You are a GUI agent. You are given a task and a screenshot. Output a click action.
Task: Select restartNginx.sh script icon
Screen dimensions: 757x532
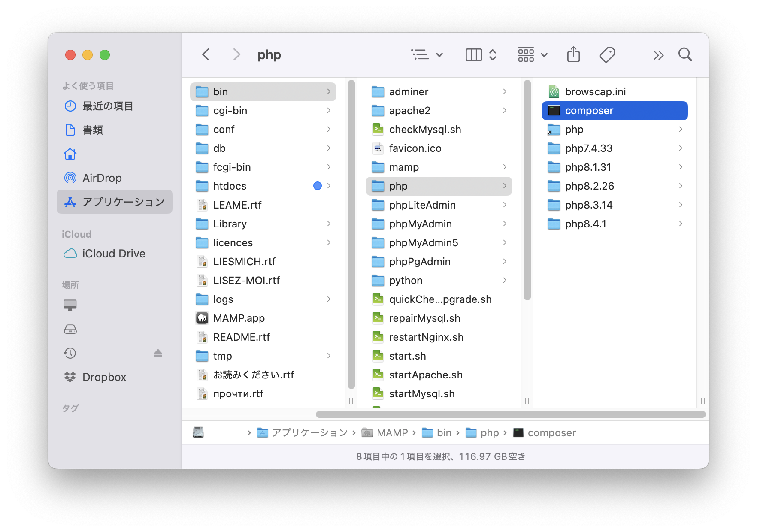[378, 337]
